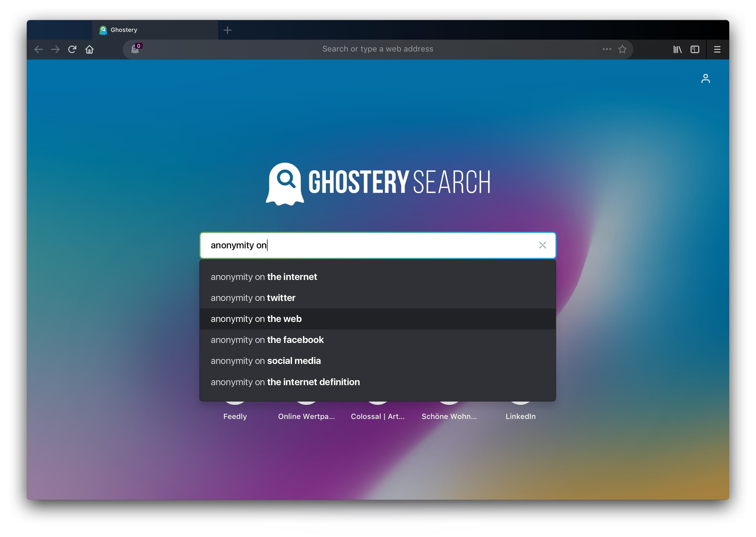Open the hamburger application menu
Screen dimensions: 756x537
717,50
